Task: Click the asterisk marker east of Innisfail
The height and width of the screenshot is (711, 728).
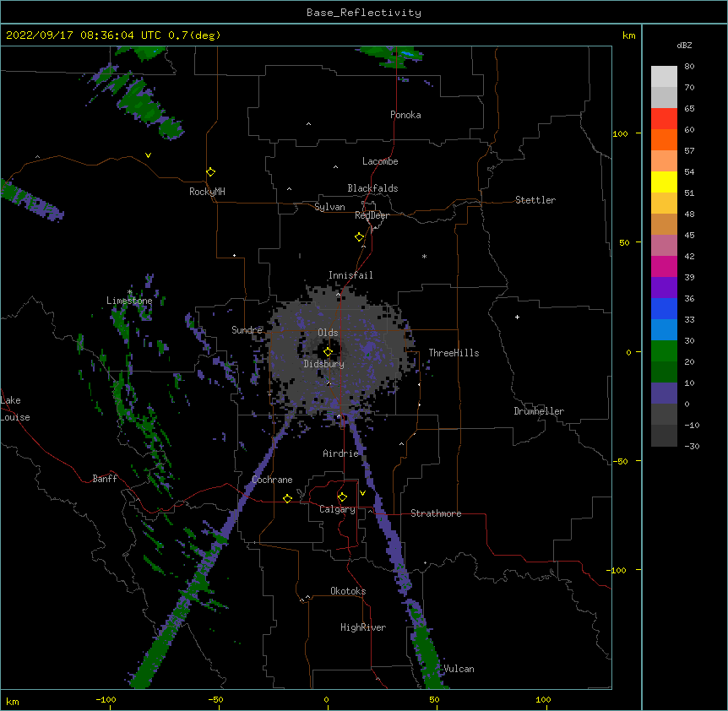Action: point(424,256)
